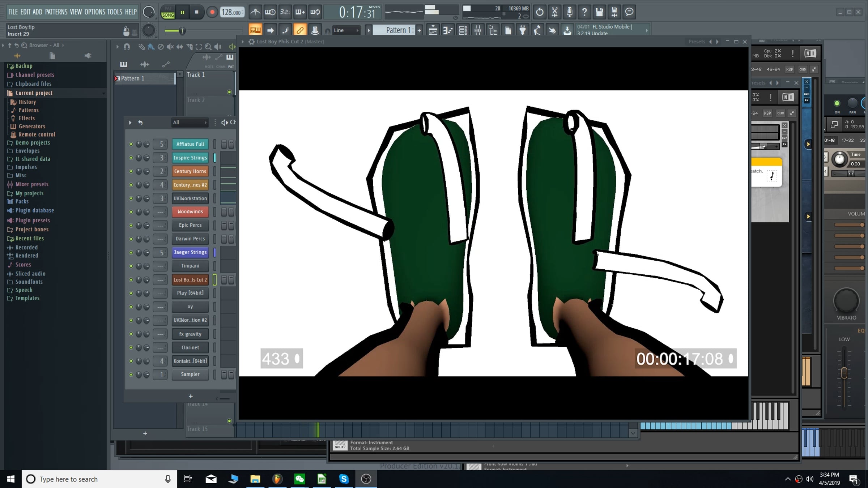Open the All channel filter dropdown
868x488 pixels.
[190, 123]
